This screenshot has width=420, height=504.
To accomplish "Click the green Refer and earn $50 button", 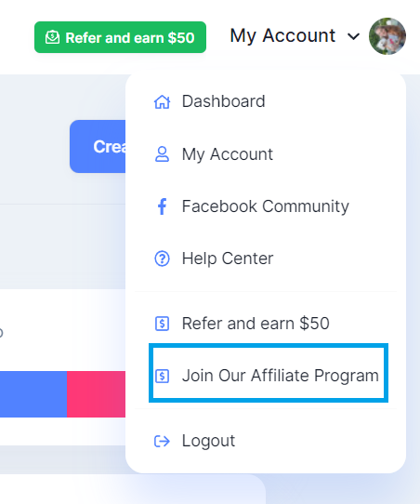I will pos(120,37).
